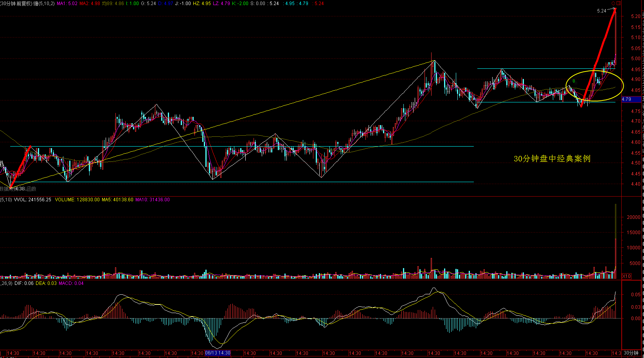
Task: Click the 5000 tick on the volume axis
Action: point(635,264)
